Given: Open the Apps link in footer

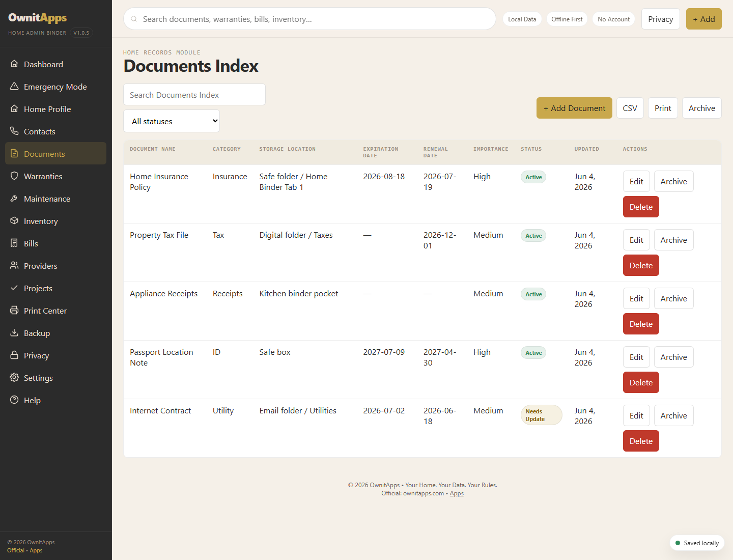Looking at the screenshot, I should (457, 493).
